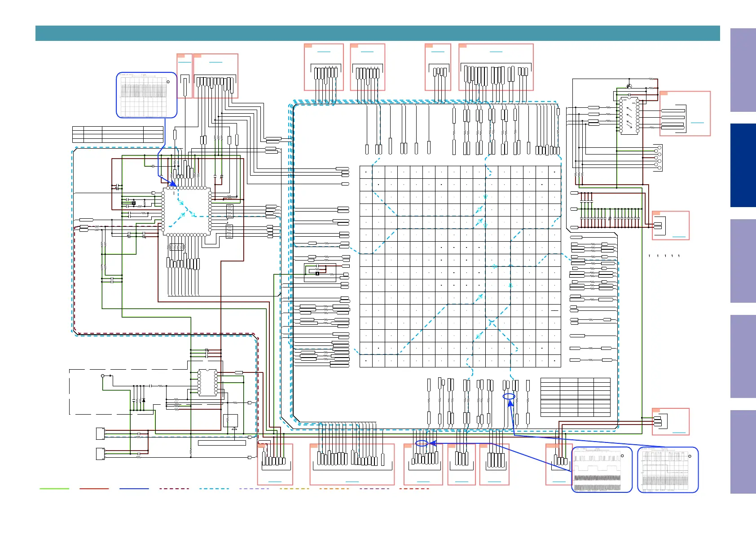Viewport: 756px width, 535px height.
Task: Click the dark red dashed legend line
Action: coord(174,488)
